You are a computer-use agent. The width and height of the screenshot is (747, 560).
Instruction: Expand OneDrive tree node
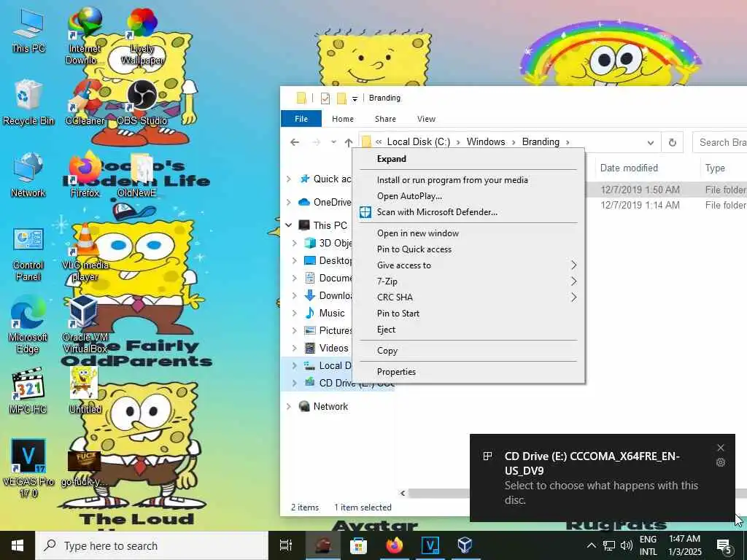click(289, 203)
